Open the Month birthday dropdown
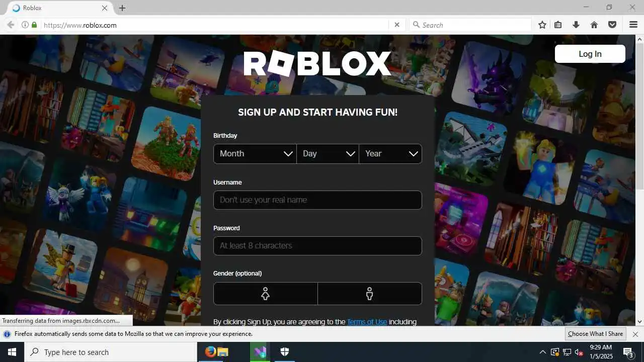Viewport: 644px width, 362px height. pyautogui.click(x=255, y=154)
